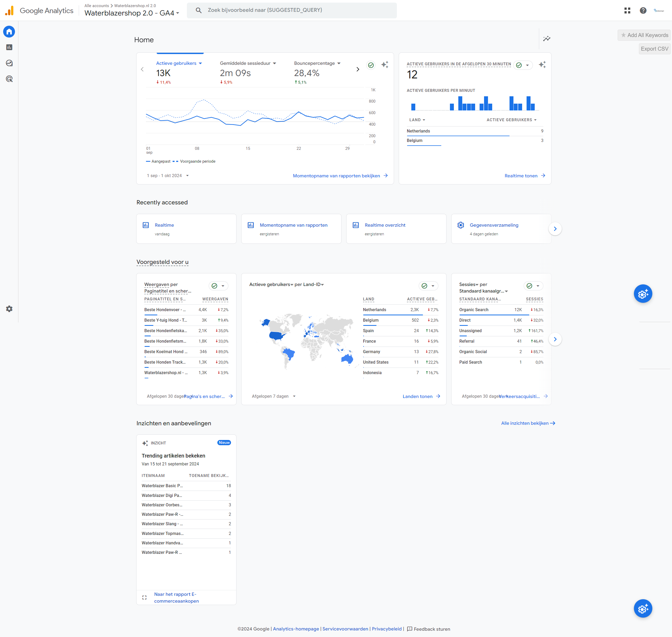Click previous-metrics arrow on overview card

142,69
